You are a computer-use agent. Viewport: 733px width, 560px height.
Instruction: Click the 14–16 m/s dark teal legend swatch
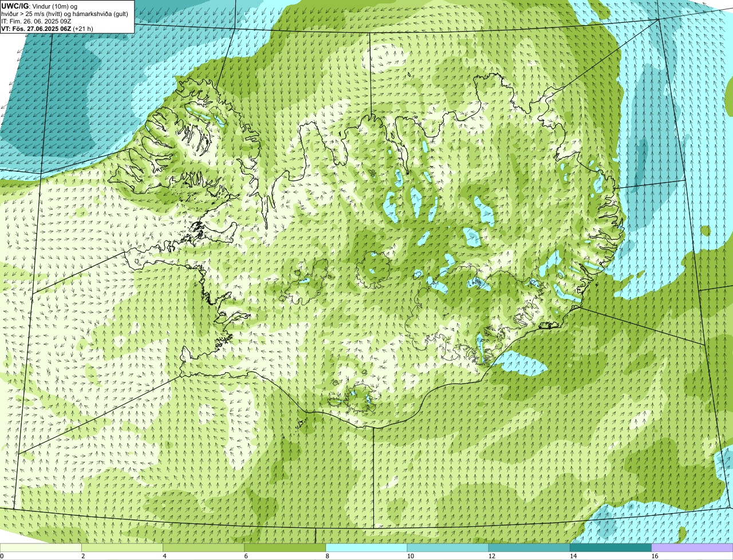coord(610,548)
